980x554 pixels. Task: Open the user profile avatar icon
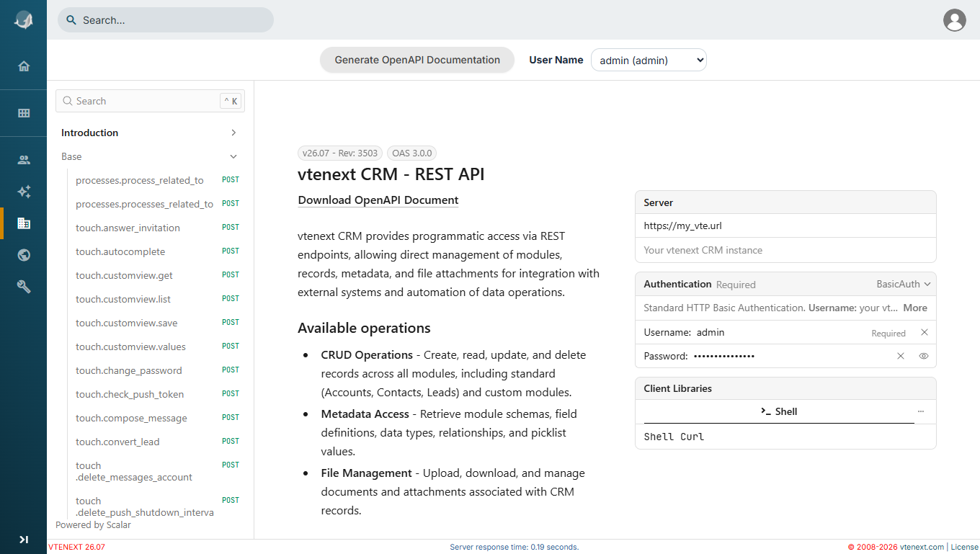tap(955, 20)
